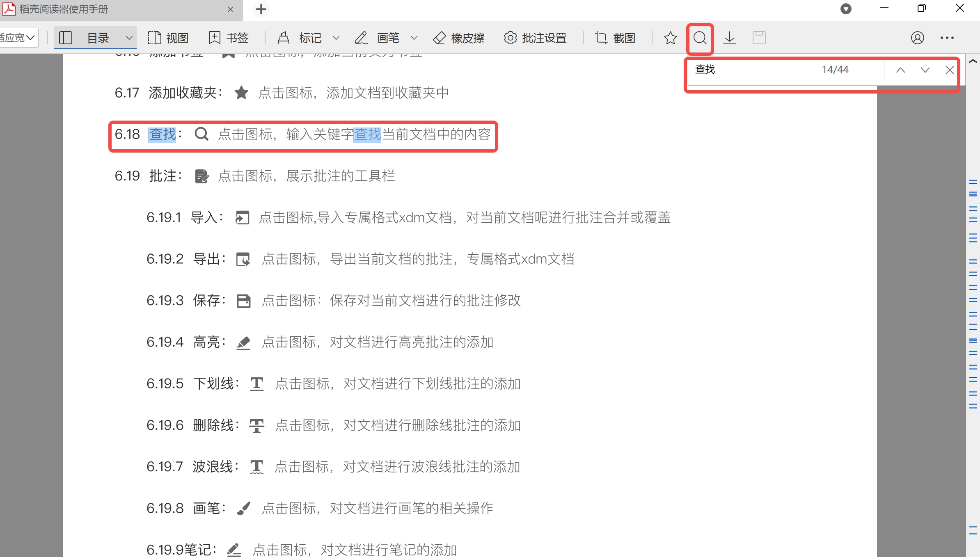This screenshot has height=557, width=980.
Task: Select the 标记 marker tool
Action: pos(299,38)
